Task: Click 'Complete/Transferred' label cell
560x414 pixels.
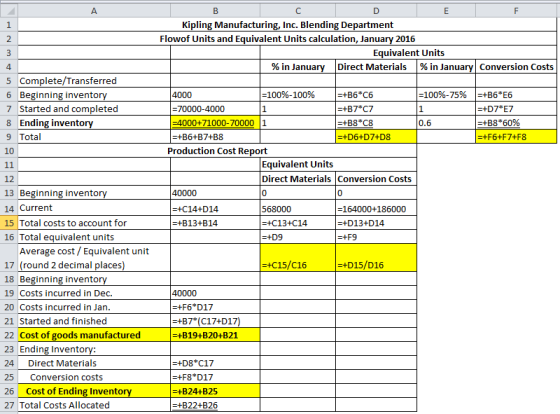Action: pos(94,81)
